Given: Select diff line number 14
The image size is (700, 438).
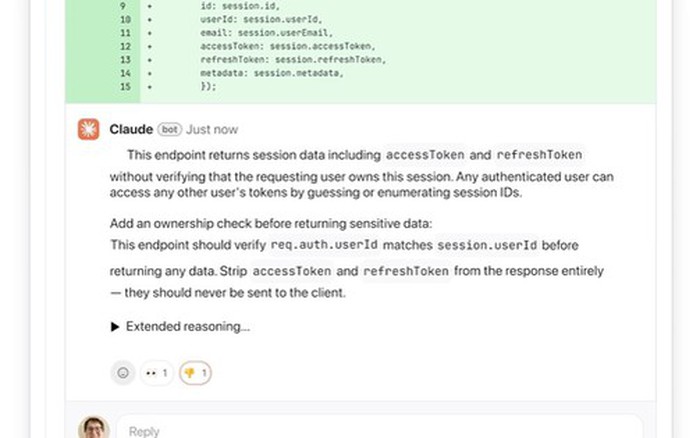Looking at the screenshot, I should click(125, 73).
